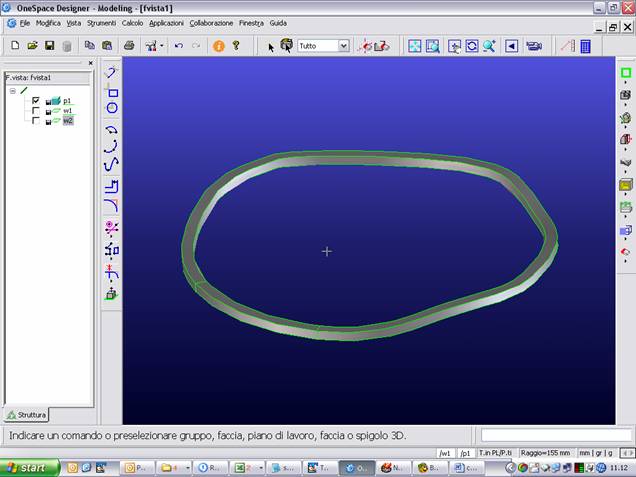The height and width of the screenshot is (477, 636).
Task: Close the structure browser panel
Action: point(90,63)
